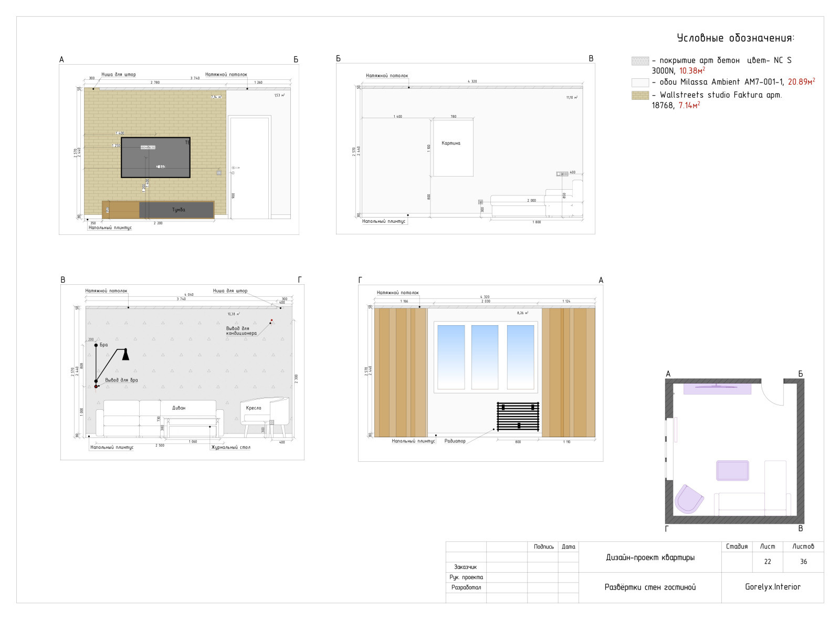Click the purple TV stand on floor plan
Viewport: 840px width, 620px height.
(x=717, y=389)
